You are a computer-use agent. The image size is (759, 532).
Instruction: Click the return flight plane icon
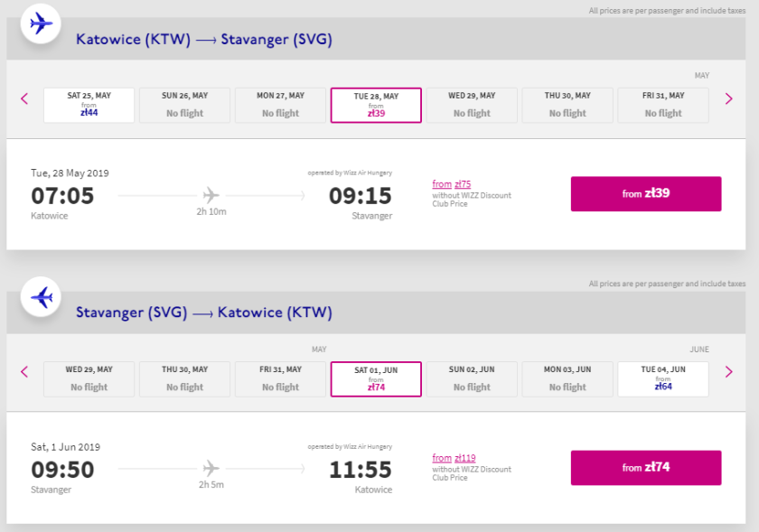click(41, 296)
